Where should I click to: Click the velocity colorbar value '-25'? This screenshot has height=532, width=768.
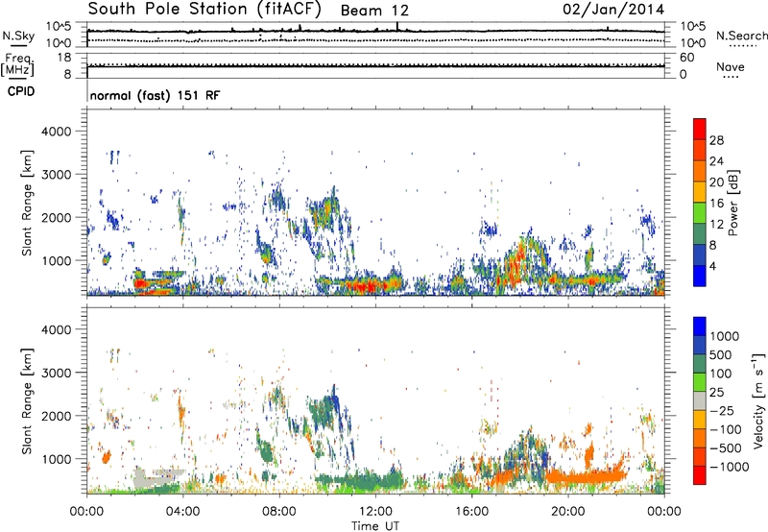click(x=721, y=411)
